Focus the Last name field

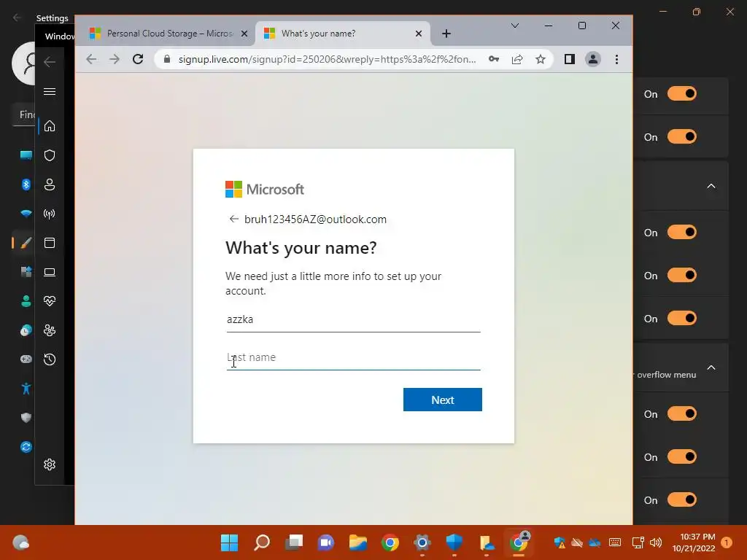coord(353,357)
